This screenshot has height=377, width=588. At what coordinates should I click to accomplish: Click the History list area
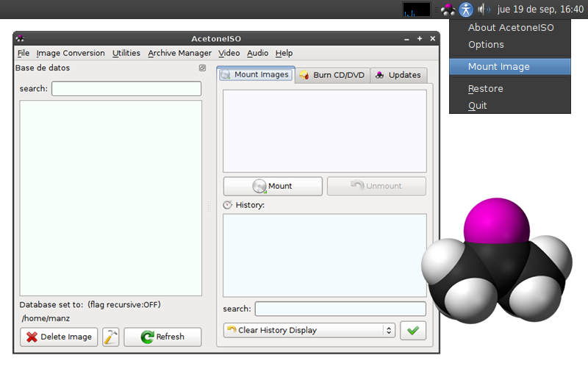325,256
